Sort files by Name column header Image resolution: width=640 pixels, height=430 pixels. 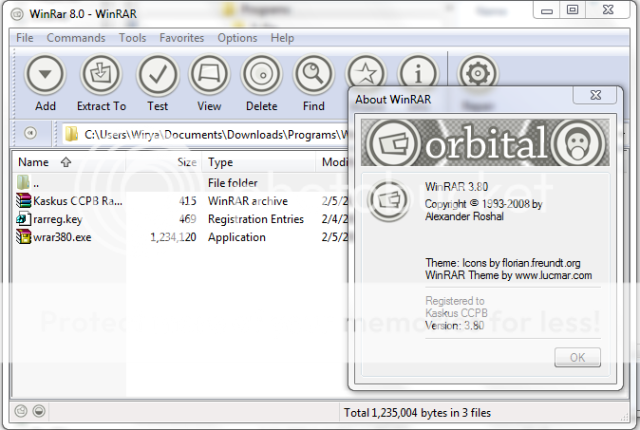tap(69, 162)
